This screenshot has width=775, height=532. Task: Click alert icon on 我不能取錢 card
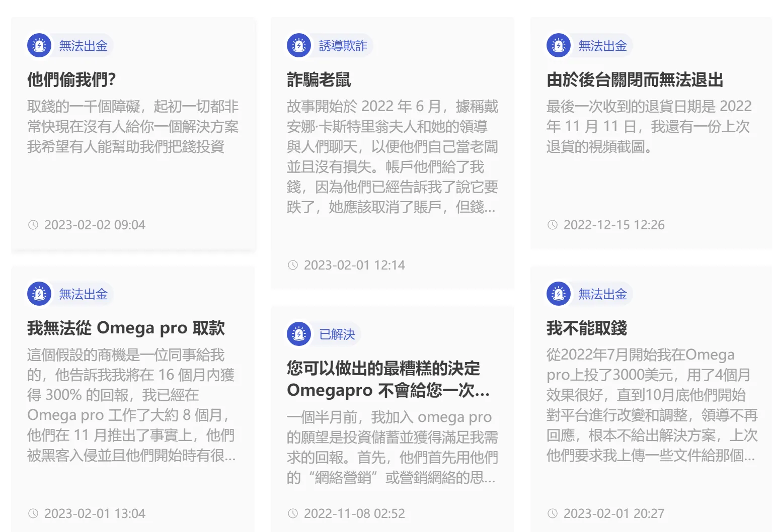[x=559, y=294]
